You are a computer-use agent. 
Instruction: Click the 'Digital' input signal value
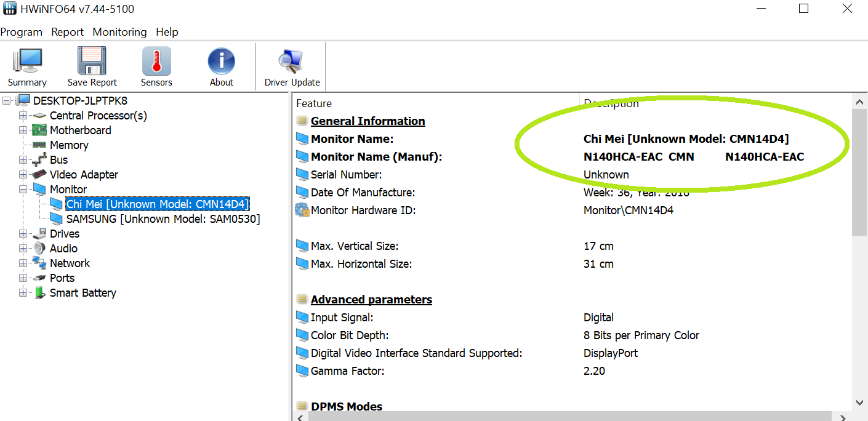[x=598, y=317]
